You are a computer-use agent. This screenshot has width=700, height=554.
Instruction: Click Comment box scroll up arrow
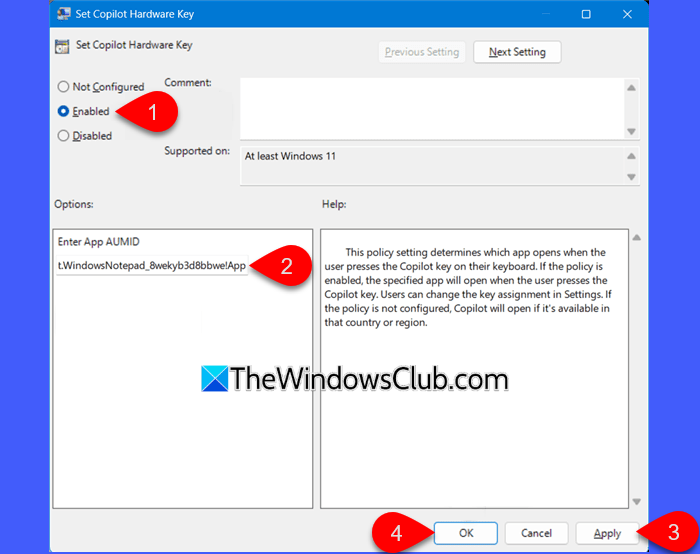click(631, 88)
